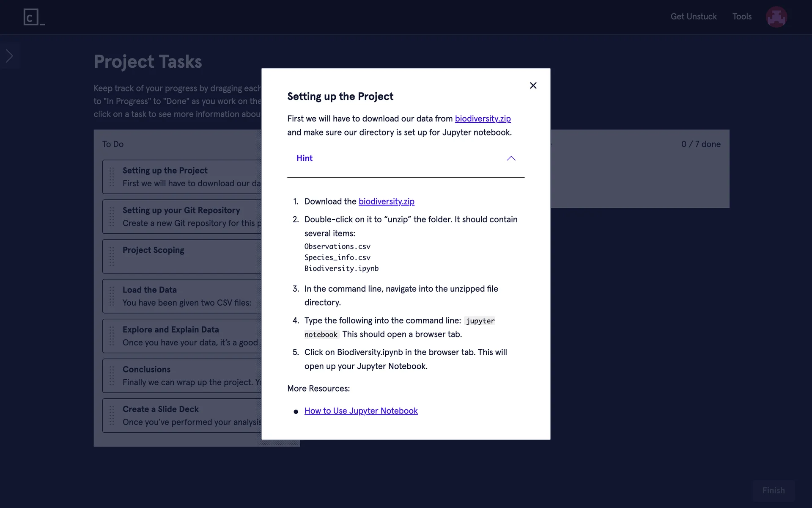
Task: Click the Codecademy logo icon
Action: (x=34, y=17)
